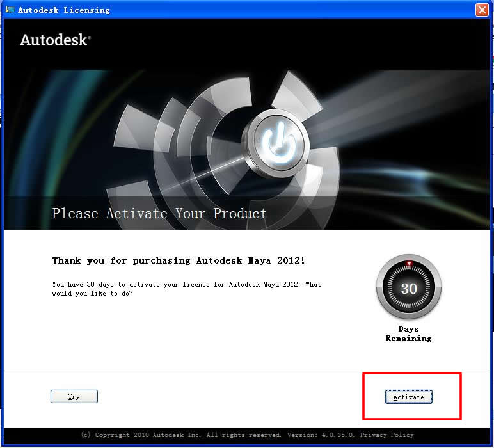Click the Activate button
Screen dimensions: 494x448
409,397
